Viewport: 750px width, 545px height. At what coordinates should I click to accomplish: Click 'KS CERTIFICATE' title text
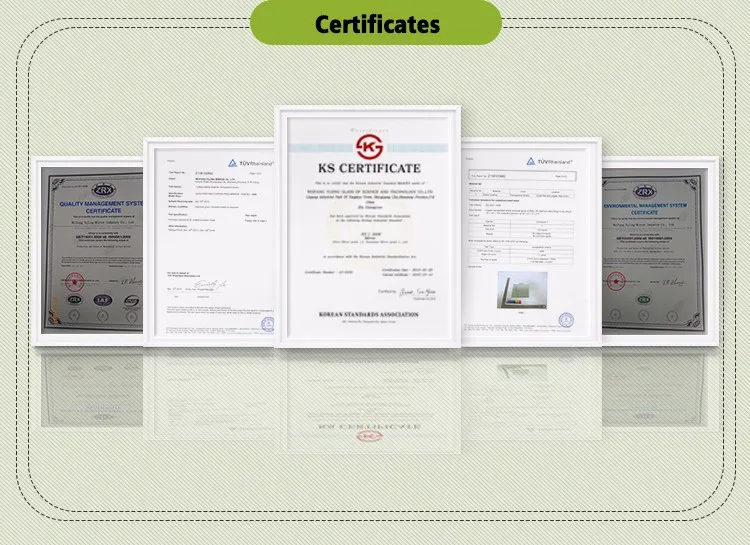369,168
